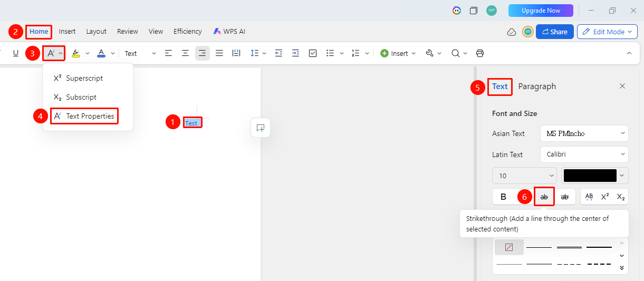
Task: Select the align right button
Action: (x=202, y=53)
